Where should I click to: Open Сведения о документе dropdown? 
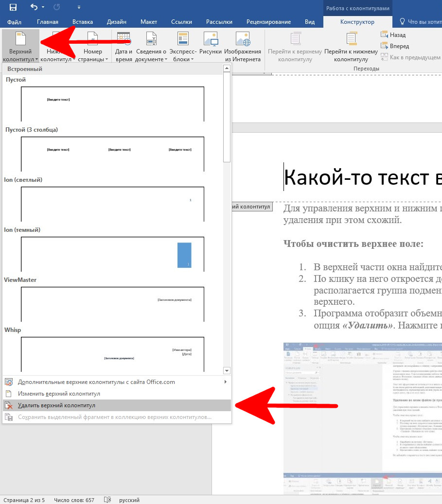151,46
